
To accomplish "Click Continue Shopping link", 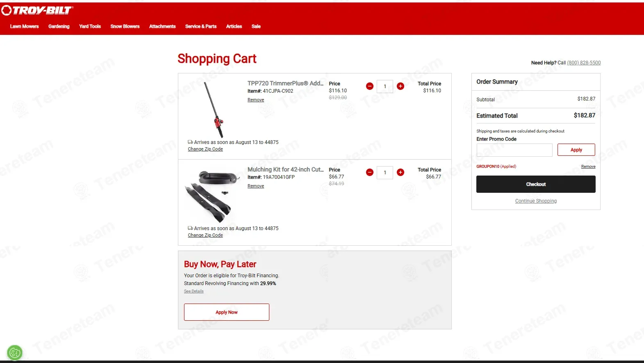I will [x=536, y=201].
